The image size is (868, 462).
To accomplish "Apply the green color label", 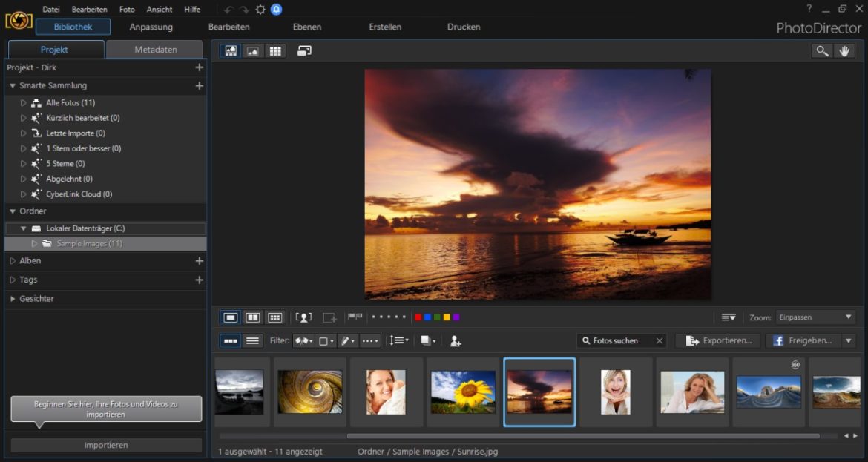I will click(437, 317).
